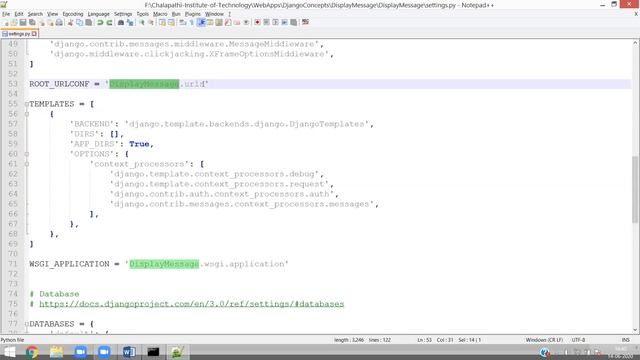The image size is (640, 360).
Task: Toggle file Monitoring (tail -f) button
Action: (x=246, y=22)
